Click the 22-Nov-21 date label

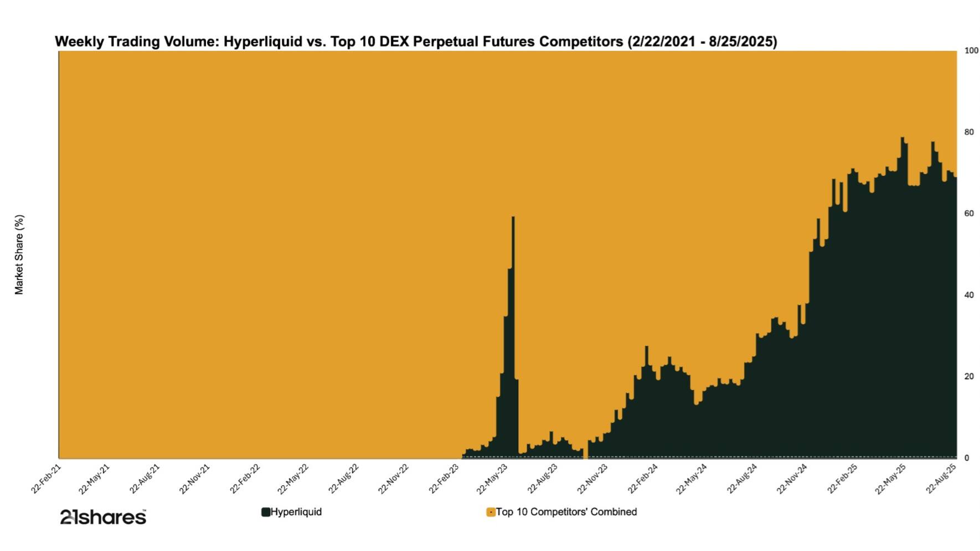pyautogui.click(x=195, y=479)
